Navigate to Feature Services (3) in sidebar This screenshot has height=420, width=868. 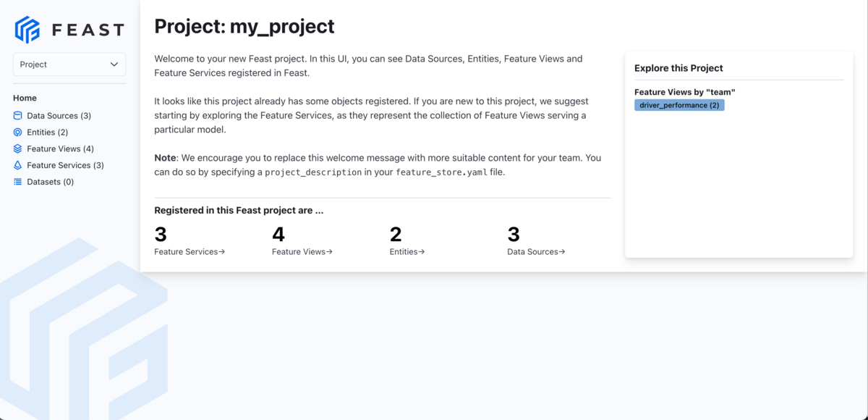[x=65, y=165]
